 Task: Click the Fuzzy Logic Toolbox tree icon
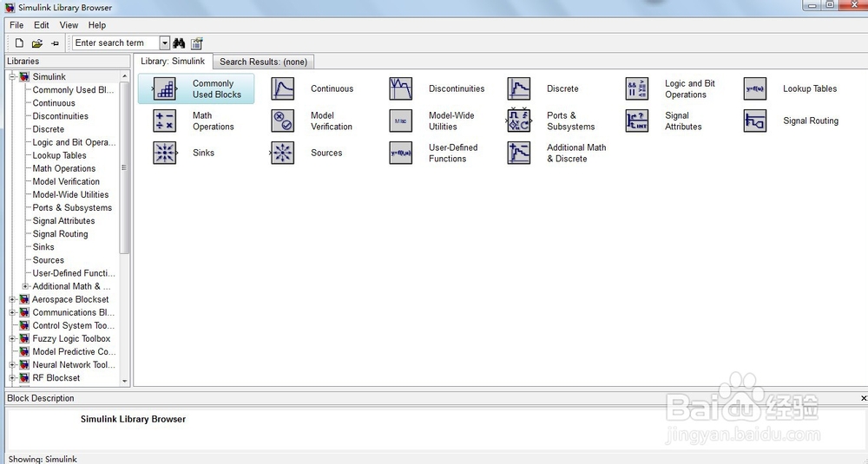[x=24, y=338]
